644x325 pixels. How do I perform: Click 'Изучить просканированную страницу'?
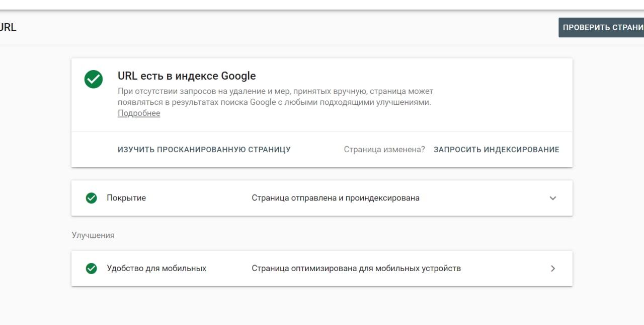point(204,150)
